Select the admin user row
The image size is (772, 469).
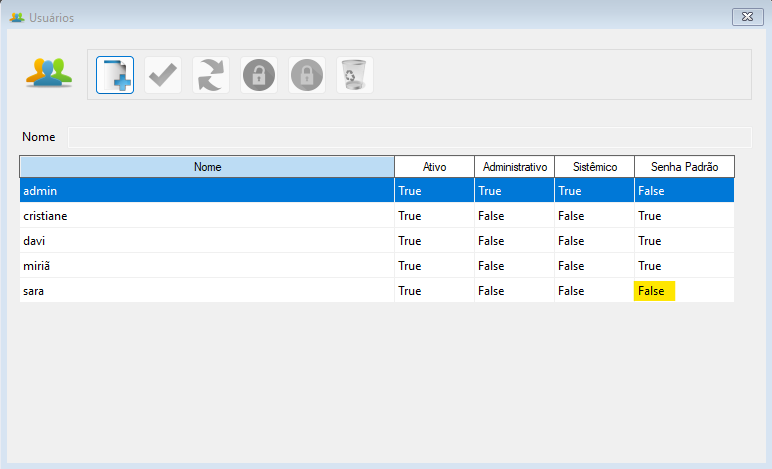point(207,190)
